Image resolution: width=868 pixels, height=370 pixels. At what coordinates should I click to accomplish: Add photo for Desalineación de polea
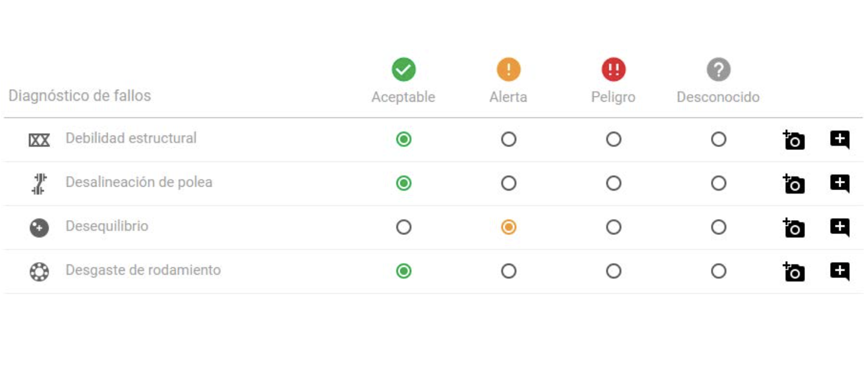(x=794, y=184)
